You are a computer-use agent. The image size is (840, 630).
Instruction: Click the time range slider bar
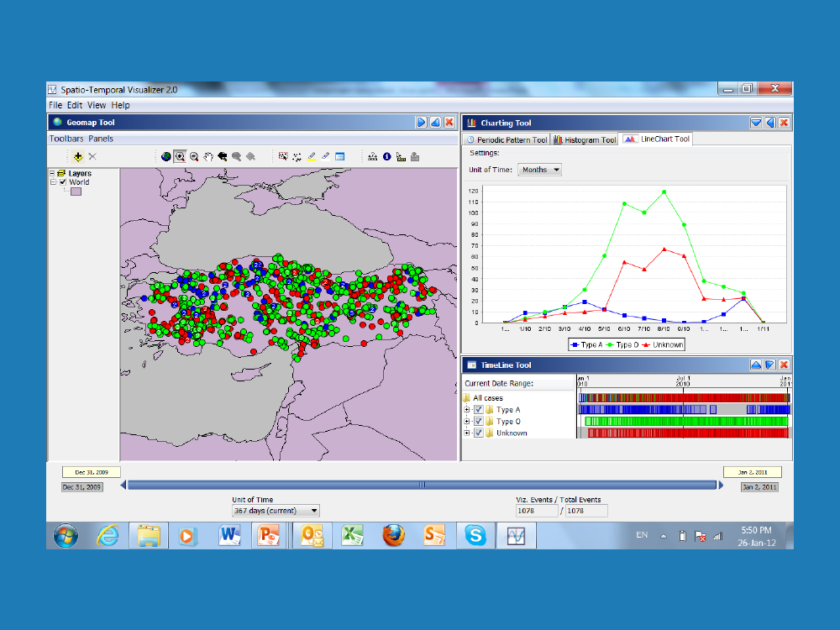point(422,485)
